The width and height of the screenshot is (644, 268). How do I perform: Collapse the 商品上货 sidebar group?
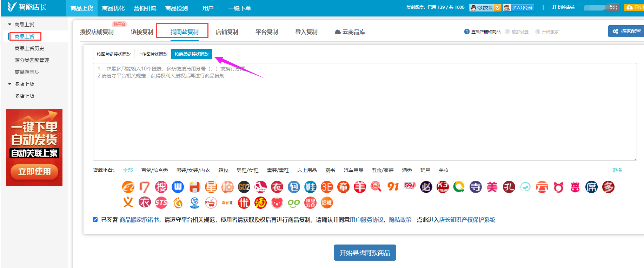[10, 25]
